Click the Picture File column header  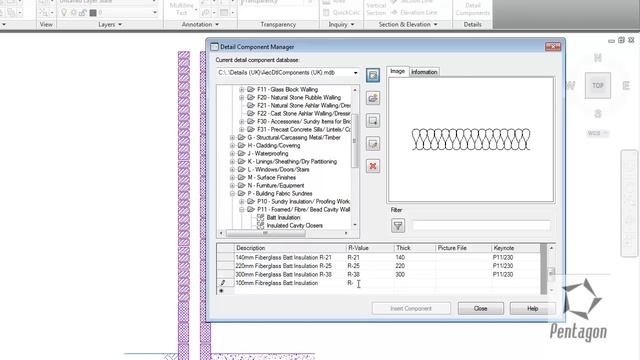tap(464, 248)
